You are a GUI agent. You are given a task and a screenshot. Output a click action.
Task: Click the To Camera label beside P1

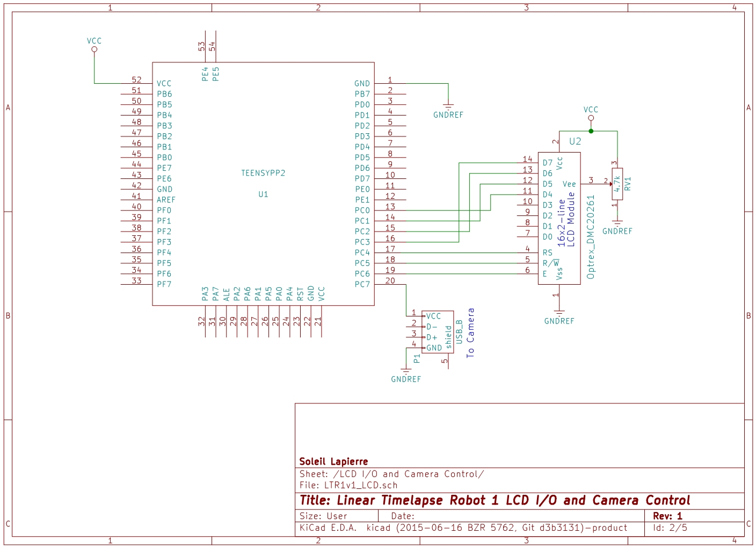click(471, 331)
